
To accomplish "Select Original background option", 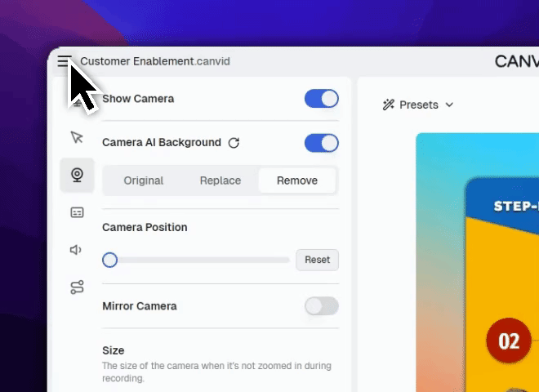I will click(x=144, y=180).
